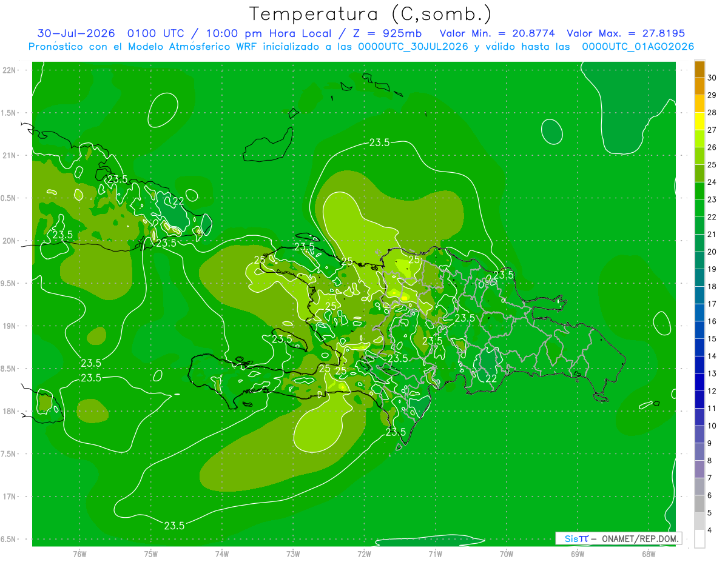Click the "68W" longitude axis label
Image resolution: width=728 pixels, height=562 pixels.
[649, 554]
